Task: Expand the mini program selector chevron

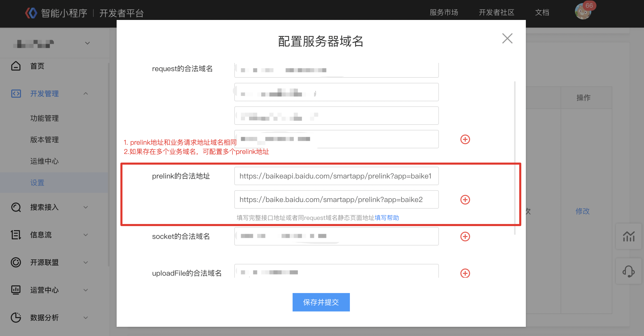Action: tap(87, 43)
